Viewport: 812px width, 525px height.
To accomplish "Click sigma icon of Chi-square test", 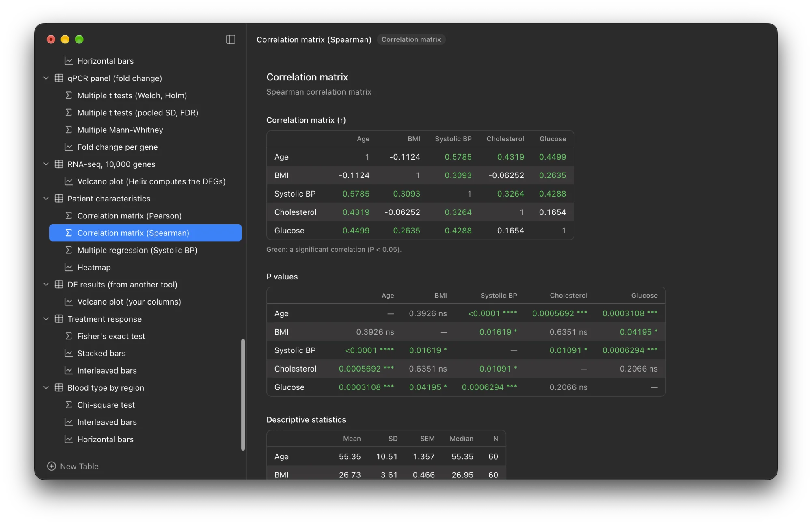I will (x=69, y=405).
